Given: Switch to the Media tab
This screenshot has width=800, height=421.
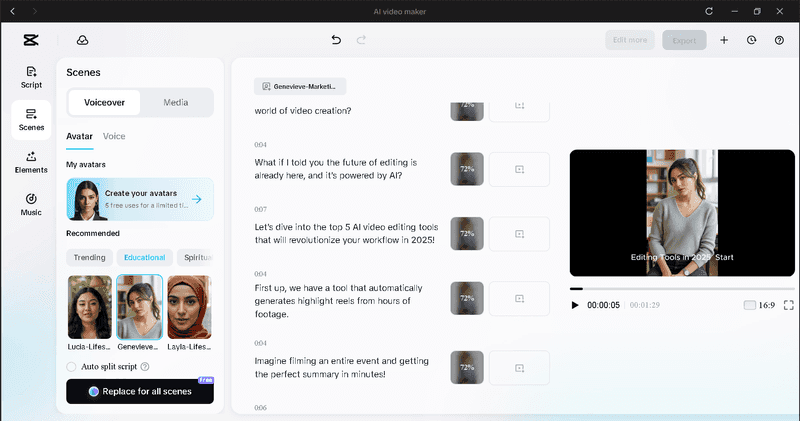Looking at the screenshot, I should (176, 103).
